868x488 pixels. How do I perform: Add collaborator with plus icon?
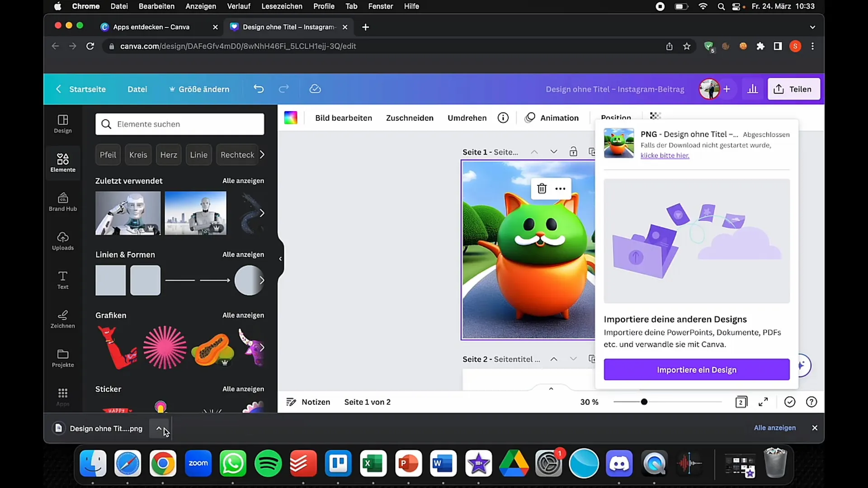726,89
